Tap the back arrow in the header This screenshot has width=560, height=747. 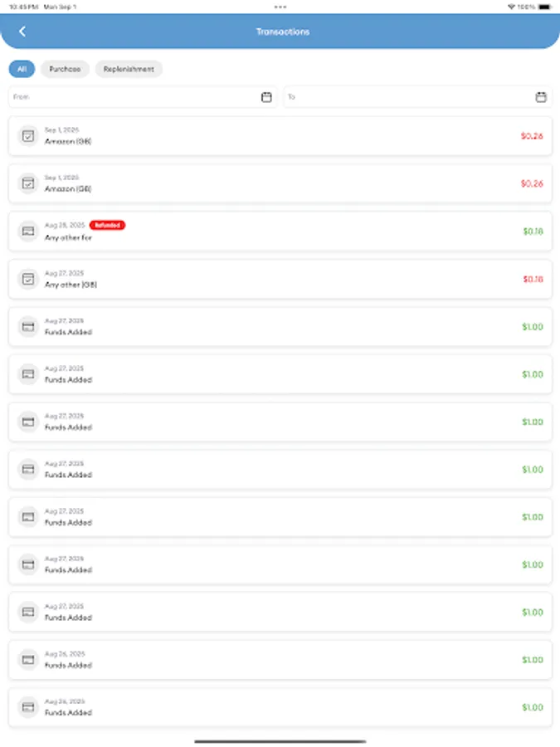coord(21,31)
